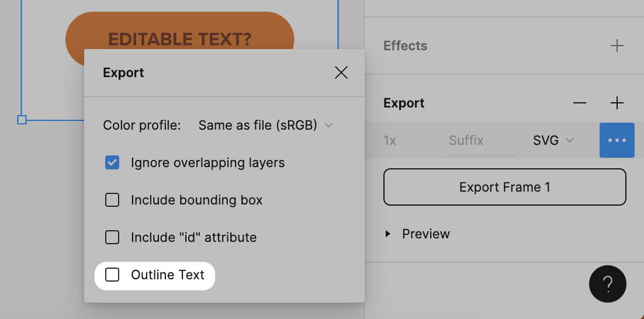Remove export setting with minus icon
The height and width of the screenshot is (319, 644).
[x=580, y=103]
